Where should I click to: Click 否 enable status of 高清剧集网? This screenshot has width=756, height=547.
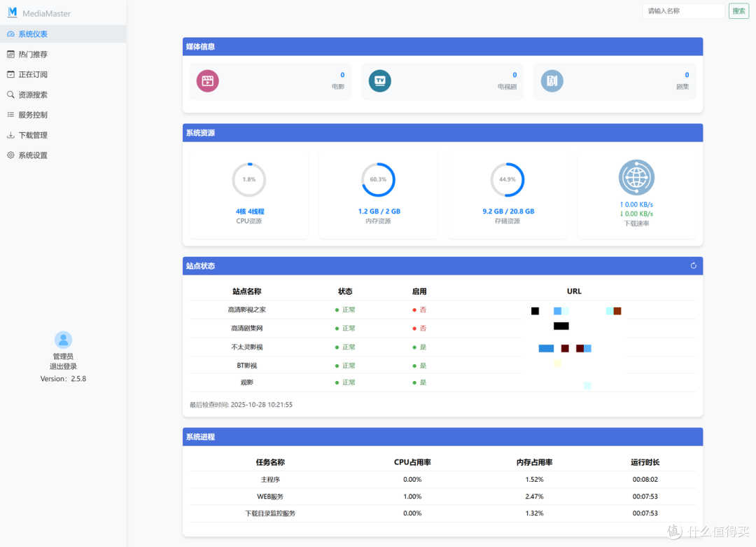click(419, 328)
